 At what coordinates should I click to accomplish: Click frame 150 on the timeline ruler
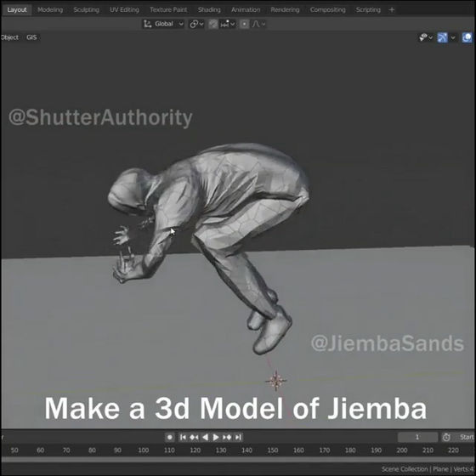click(x=273, y=450)
